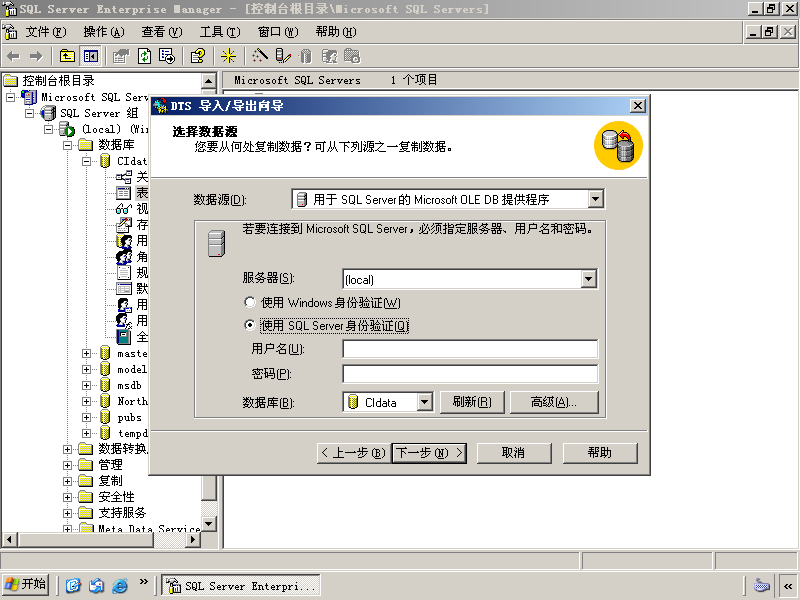Screen dimensions: 800x600
Task: Expand the msdb database node
Action: click(86, 385)
